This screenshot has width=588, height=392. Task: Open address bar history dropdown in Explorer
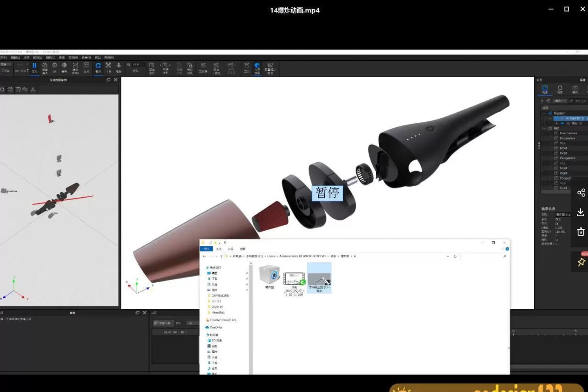[x=448, y=256]
